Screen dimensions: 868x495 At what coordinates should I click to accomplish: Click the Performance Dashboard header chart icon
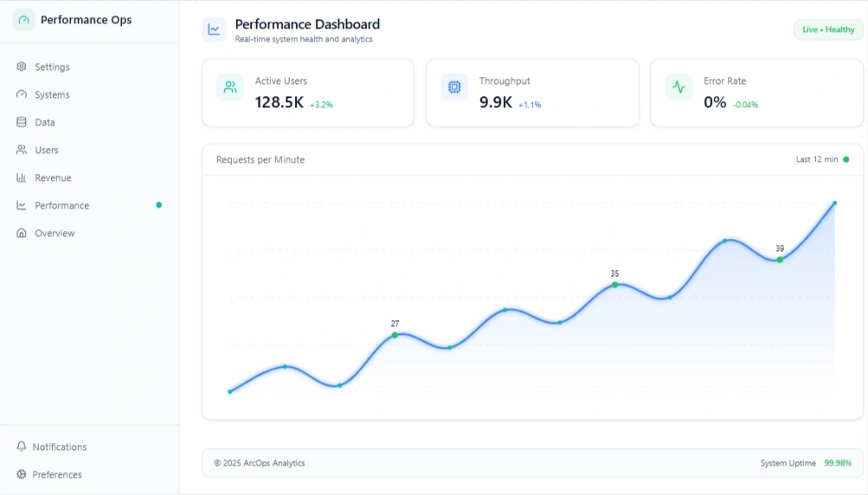pyautogui.click(x=214, y=29)
